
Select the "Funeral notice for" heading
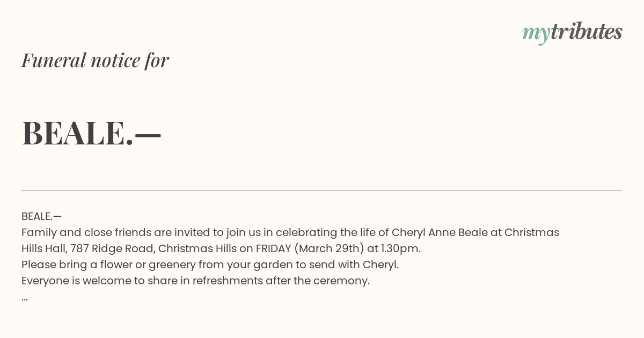(95, 60)
